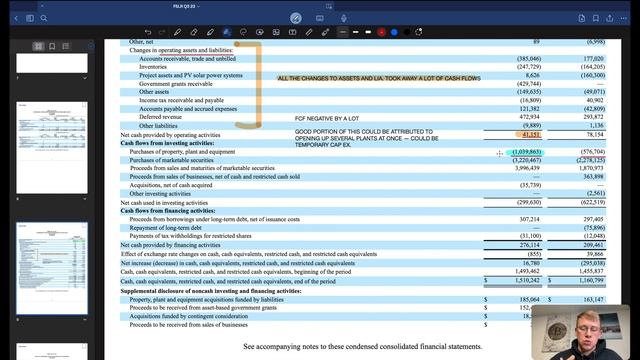640x360 pixels.
Task: Click the 'ALL THE CHANGES TO ASSETS' annotation
Action: (x=379, y=78)
